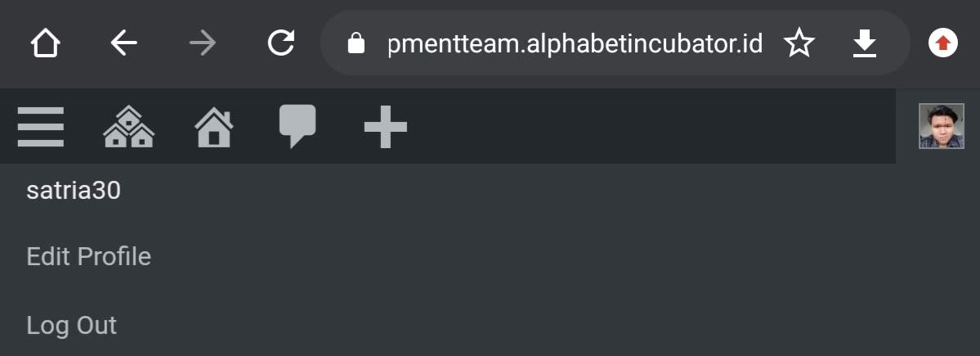Open messages via the speech bubble icon
This screenshot has width=980, height=356.
pyautogui.click(x=298, y=127)
